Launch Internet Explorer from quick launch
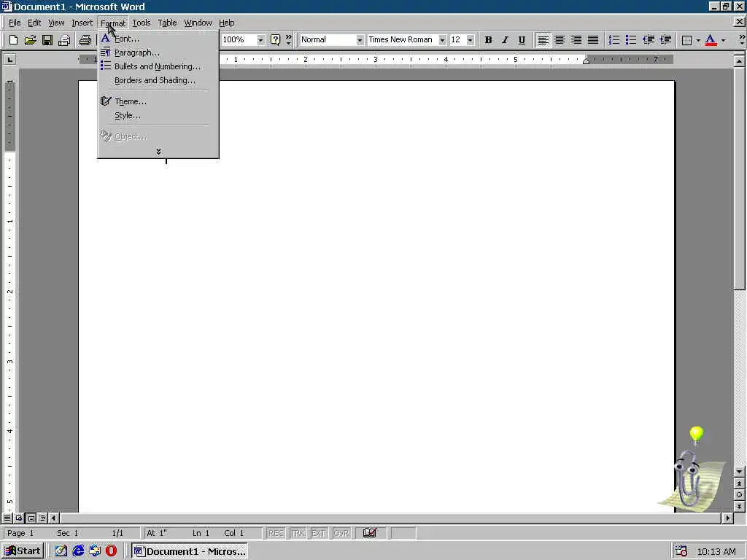Screen dimensions: 747x560 78,551
